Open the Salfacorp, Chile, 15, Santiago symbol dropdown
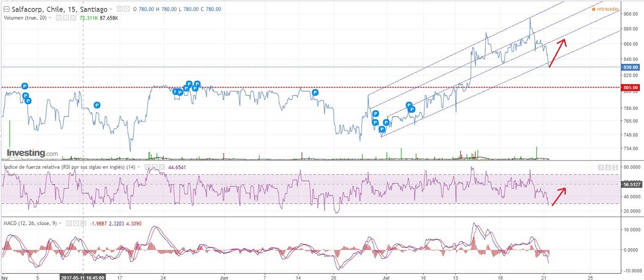Screen dimensions: 644x280 [110, 9]
